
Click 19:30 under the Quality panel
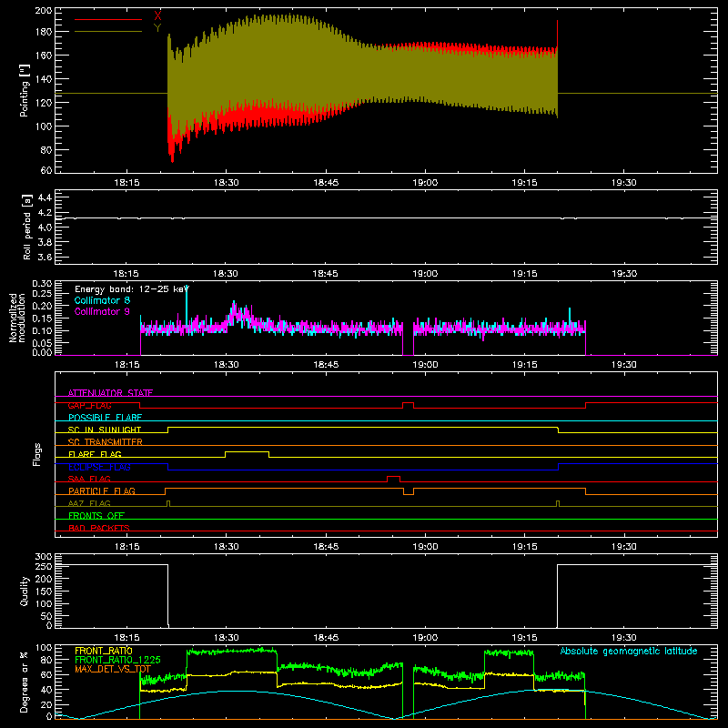pos(623,638)
